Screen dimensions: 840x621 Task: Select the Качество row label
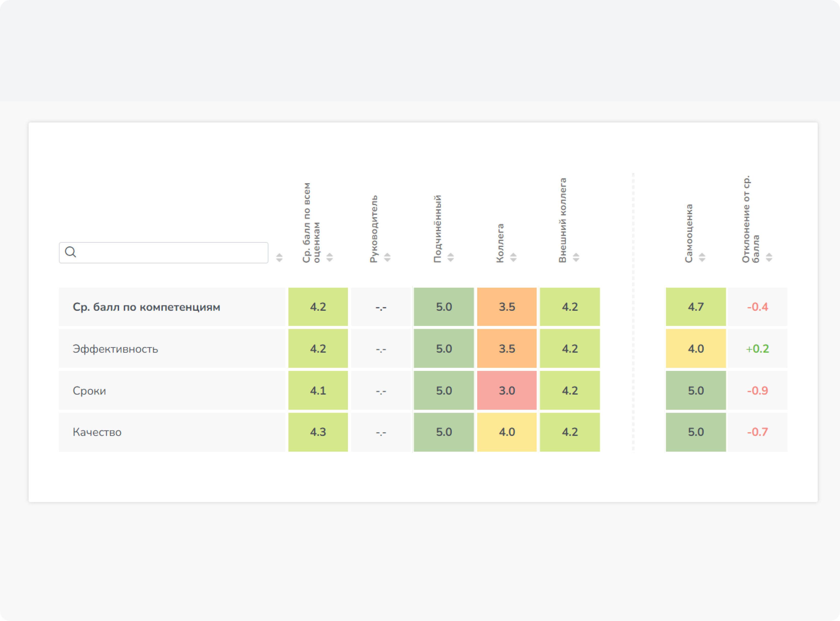(x=97, y=432)
